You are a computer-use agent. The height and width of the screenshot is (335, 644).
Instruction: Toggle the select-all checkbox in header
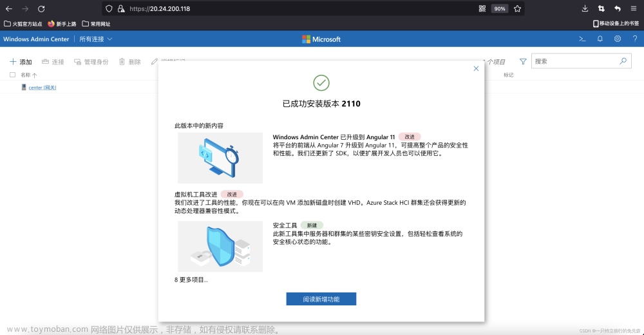pyautogui.click(x=12, y=75)
